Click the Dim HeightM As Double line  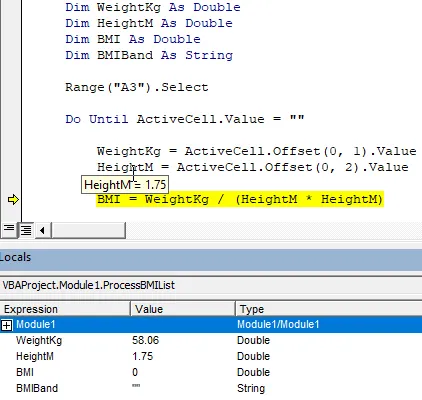click(149, 23)
